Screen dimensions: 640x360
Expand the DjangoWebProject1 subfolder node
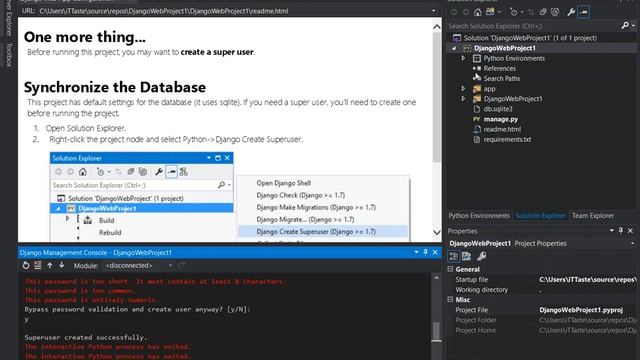[x=463, y=99]
